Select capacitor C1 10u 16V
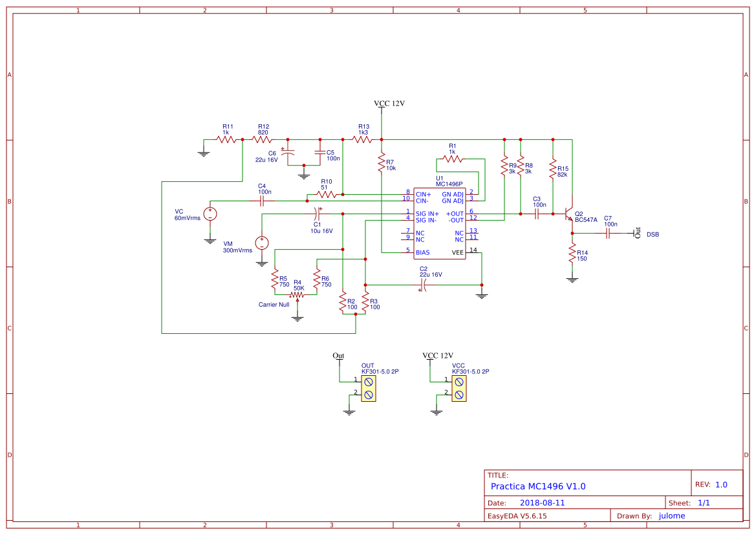 tap(316, 213)
